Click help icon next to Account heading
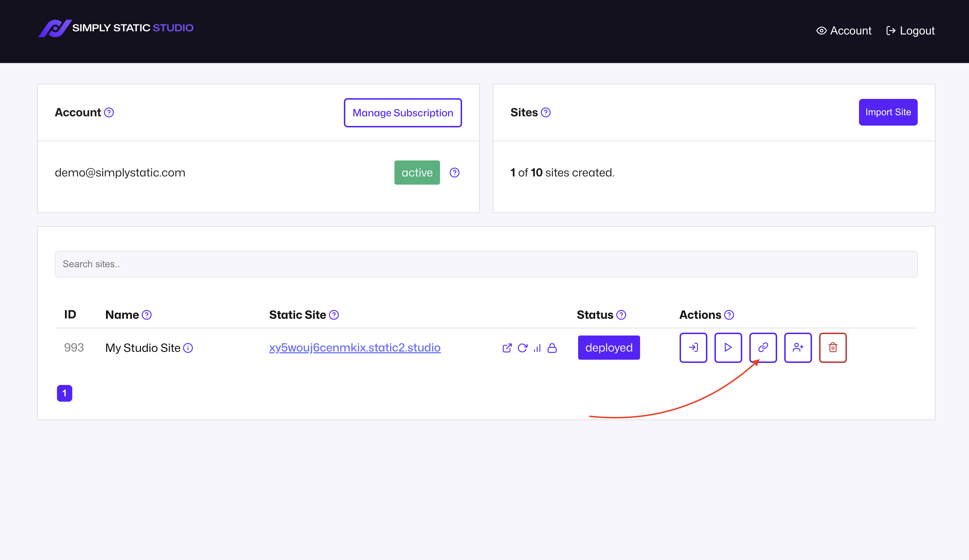The width and height of the screenshot is (969, 560). click(x=109, y=112)
